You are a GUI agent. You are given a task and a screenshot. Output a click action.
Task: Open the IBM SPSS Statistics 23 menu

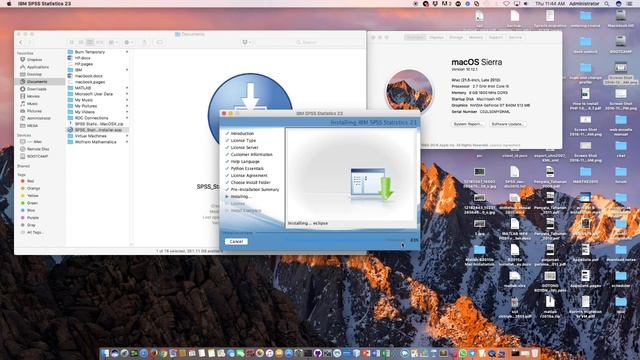point(44,3)
